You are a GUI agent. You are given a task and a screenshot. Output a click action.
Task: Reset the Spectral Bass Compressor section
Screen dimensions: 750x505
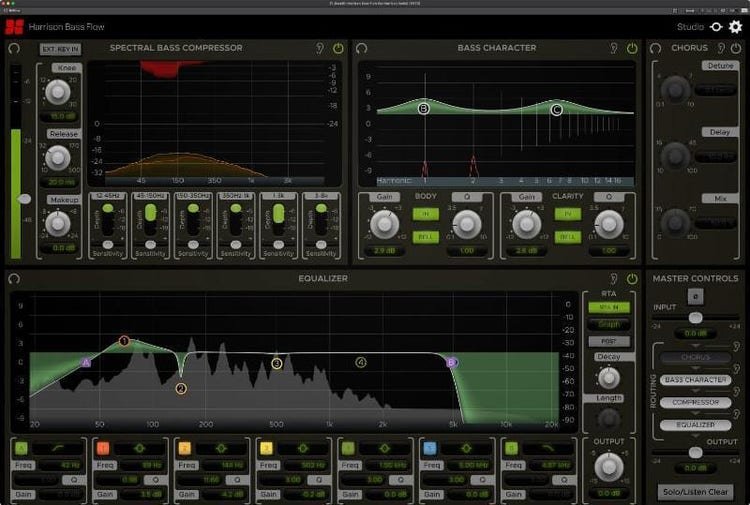click(14, 48)
